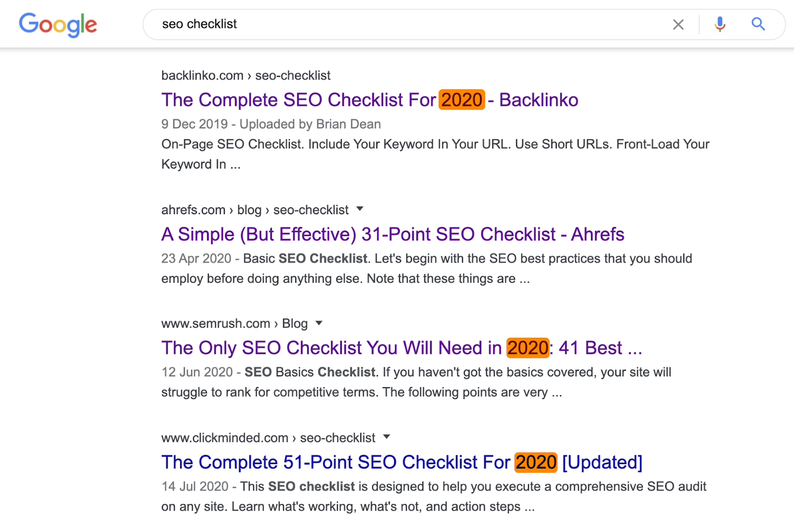Open the Ahrefs 31-Point SEO Checklist result
Image resolution: width=794 pixels, height=532 pixels.
(x=393, y=234)
